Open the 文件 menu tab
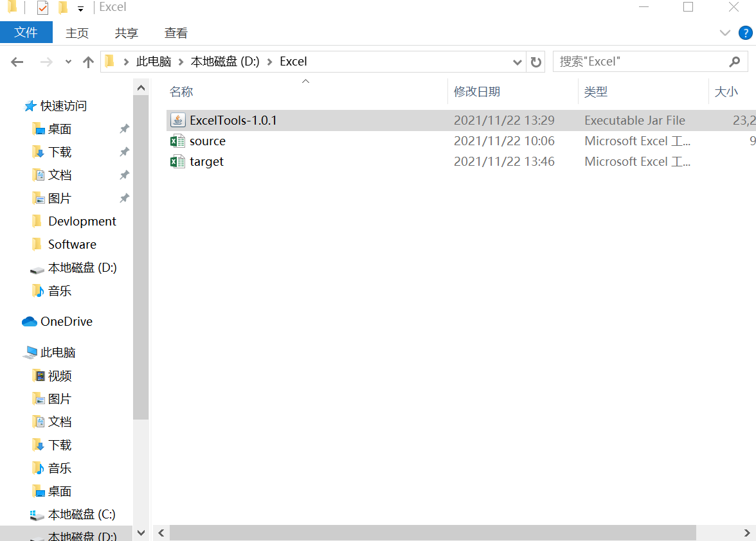This screenshot has width=756, height=541. click(x=26, y=32)
